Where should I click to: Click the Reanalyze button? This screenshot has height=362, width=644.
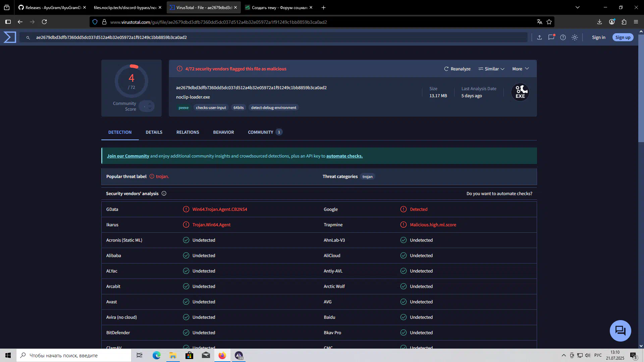[x=457, y=69]
